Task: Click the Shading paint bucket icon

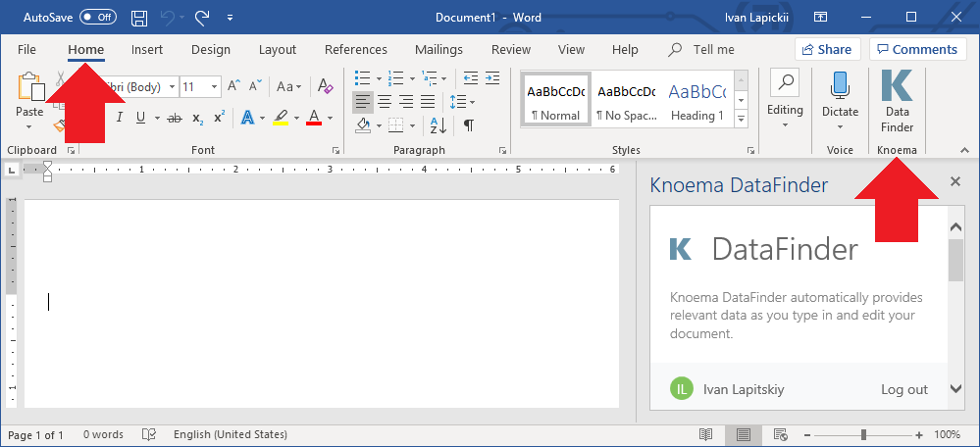Action: 364,125
